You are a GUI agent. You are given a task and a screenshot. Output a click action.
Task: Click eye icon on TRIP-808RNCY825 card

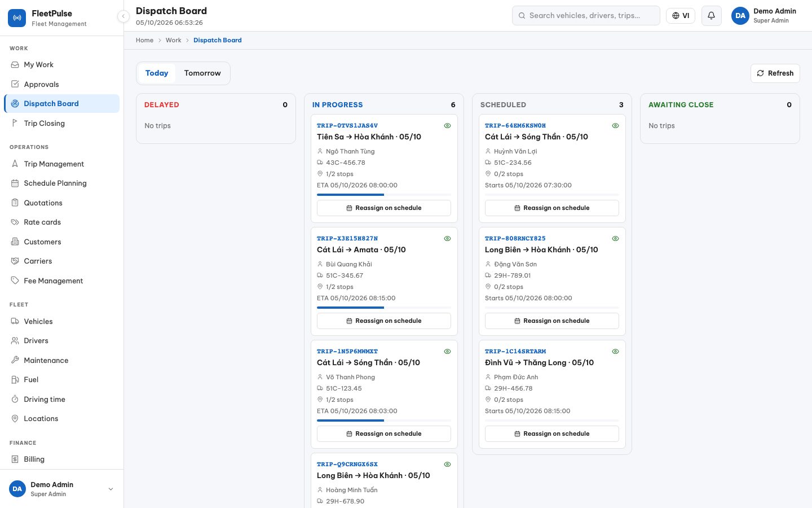pyautogui.click(x=615, y=239)
